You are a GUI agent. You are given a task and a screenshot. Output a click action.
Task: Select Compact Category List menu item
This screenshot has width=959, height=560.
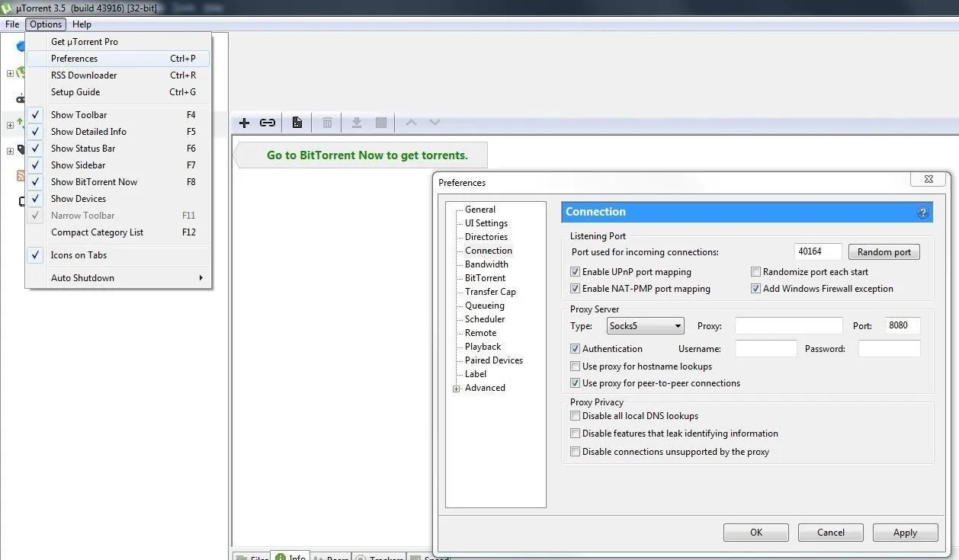click(118, 232)
